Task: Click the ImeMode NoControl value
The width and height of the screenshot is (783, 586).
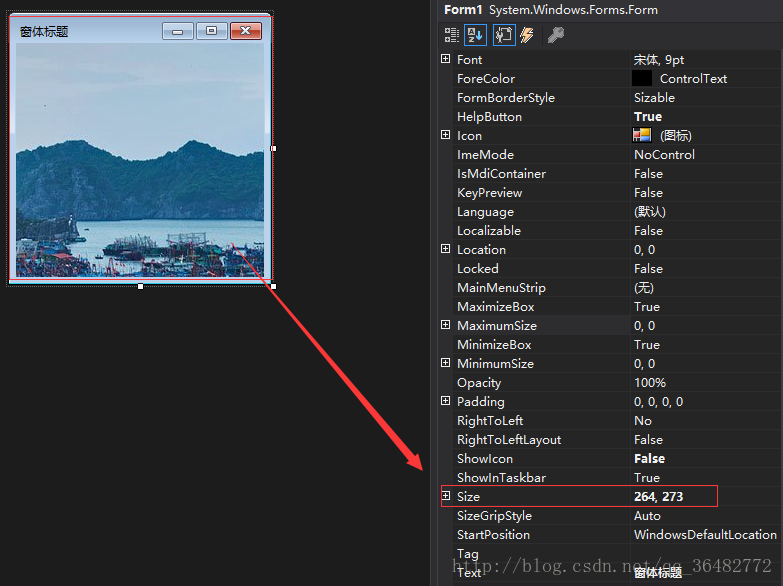Action: click(664, 155)
